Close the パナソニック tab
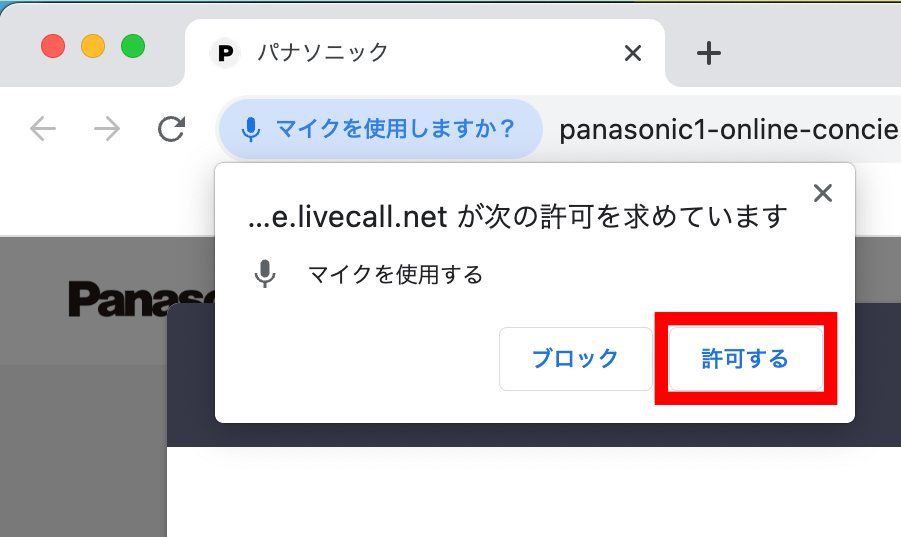 pos(633,53)
